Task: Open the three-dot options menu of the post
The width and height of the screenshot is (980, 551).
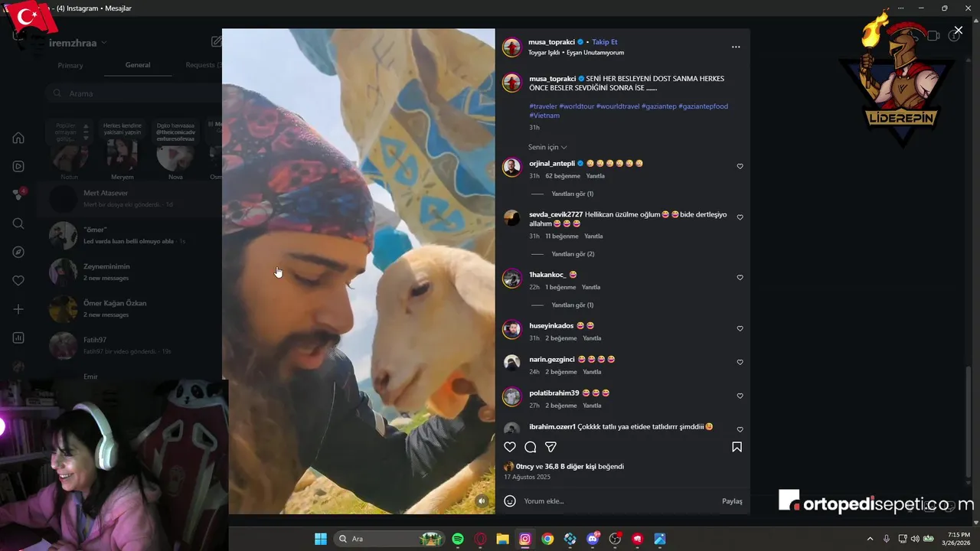Action: coord(736,47)
